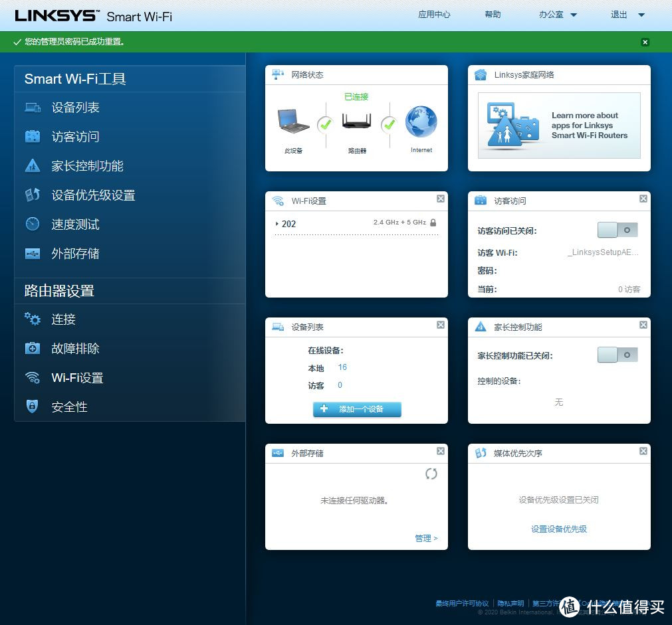672x625 pixels.
Task: Close the 家长控制功能 widget
Action: coord(643,325)
